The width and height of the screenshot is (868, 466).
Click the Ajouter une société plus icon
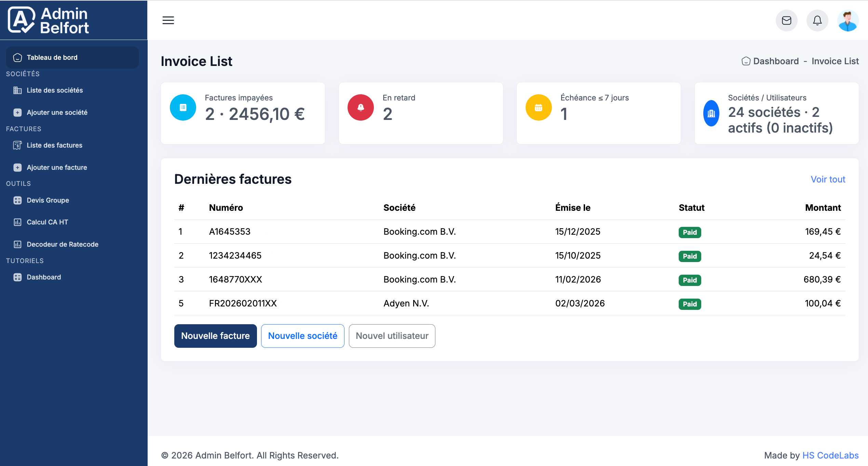[x=18, y=112]
